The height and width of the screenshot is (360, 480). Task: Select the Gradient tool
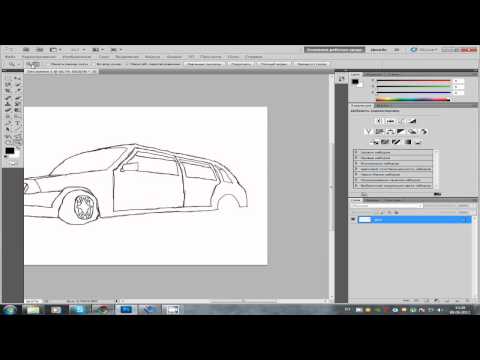point(18,111)
